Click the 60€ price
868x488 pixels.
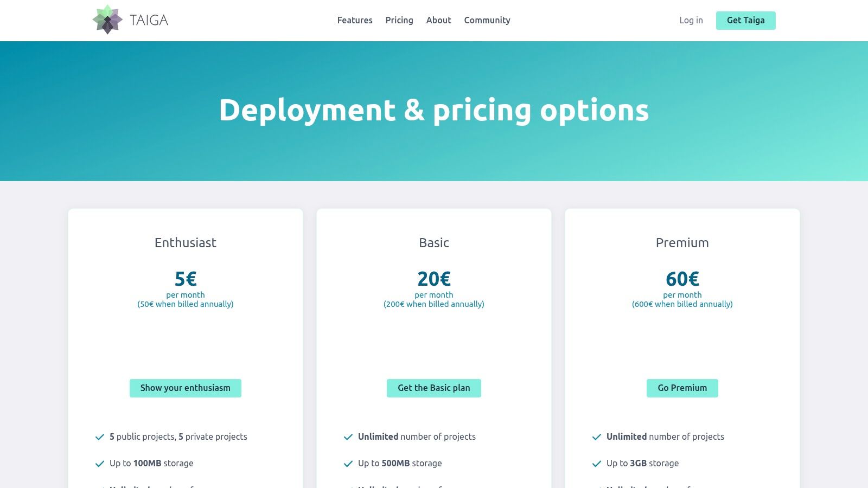pyautogui.click(x=682, y=279)
